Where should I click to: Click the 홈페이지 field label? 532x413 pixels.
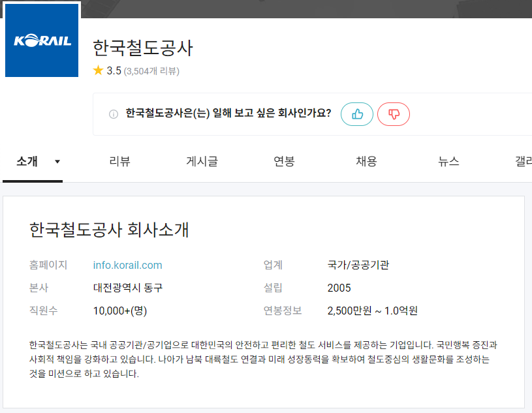48,265
